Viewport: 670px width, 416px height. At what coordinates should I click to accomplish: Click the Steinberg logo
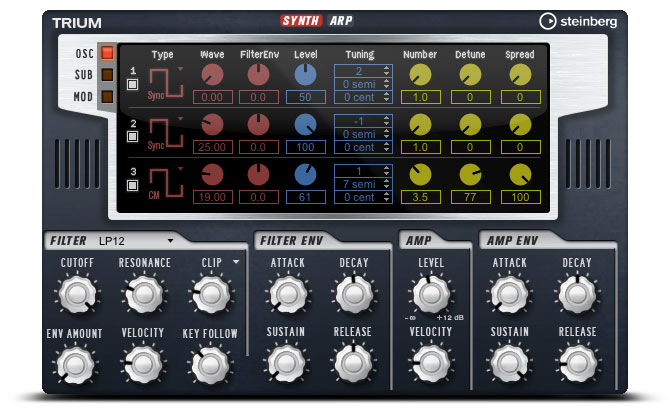click(x=578, y=21)
